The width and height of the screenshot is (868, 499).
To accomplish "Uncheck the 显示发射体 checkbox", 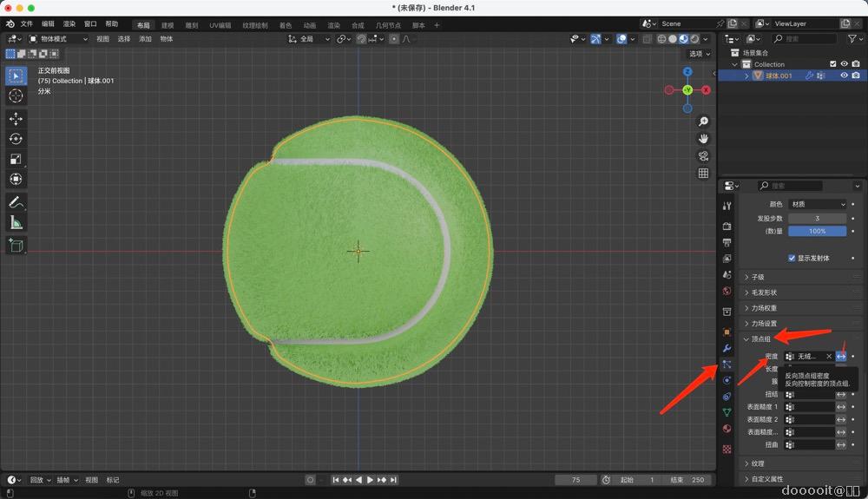I will [792, 258].
